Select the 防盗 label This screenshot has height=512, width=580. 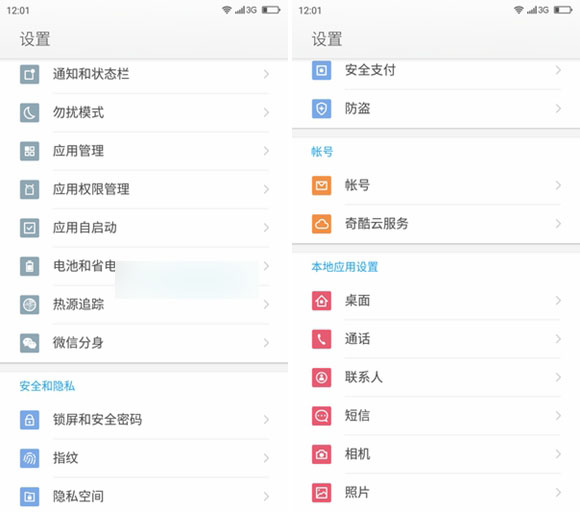tap(357, 108)
